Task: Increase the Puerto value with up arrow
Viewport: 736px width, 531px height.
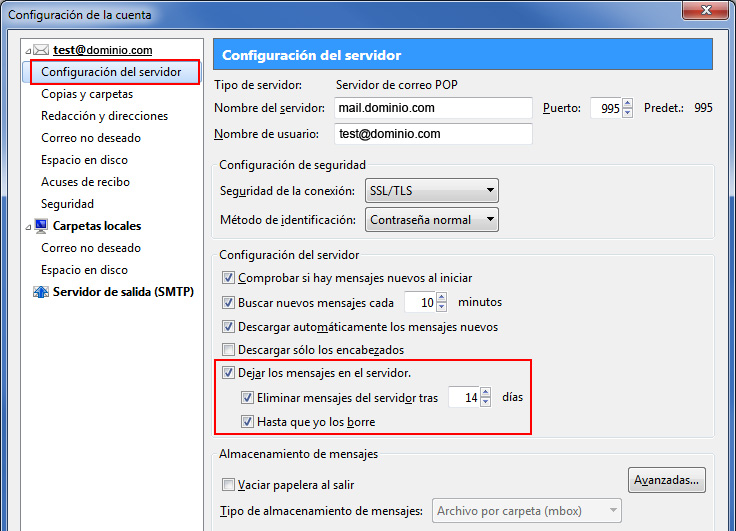Action: click(628, 103)
